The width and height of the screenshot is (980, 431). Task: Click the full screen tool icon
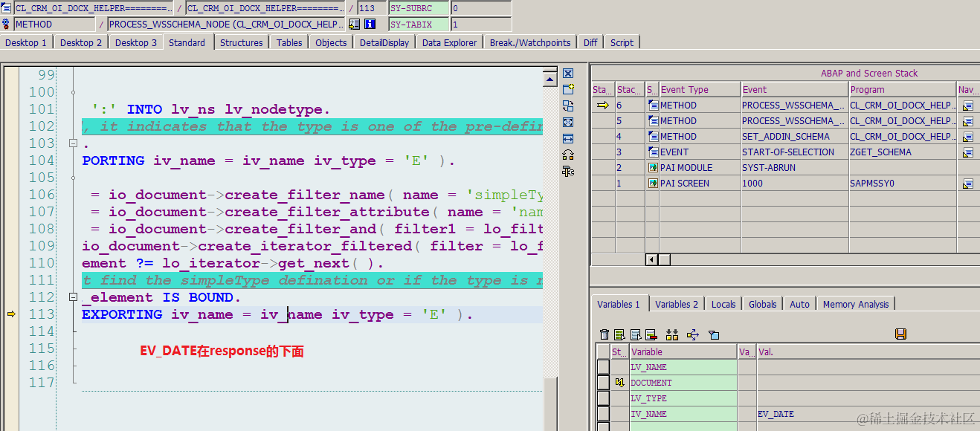pyautogui.click(x=568, y=122)
